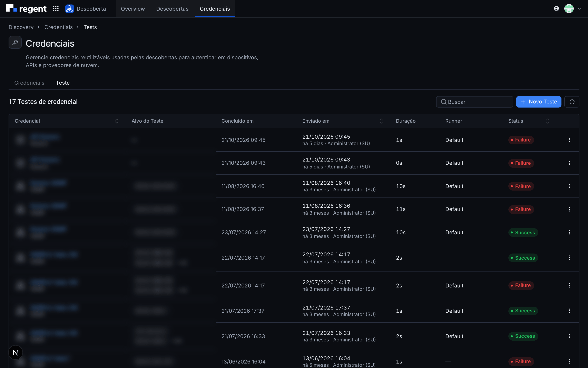Open row actions for 23/07/2026 14:27 test

click(x=570, y=232)
